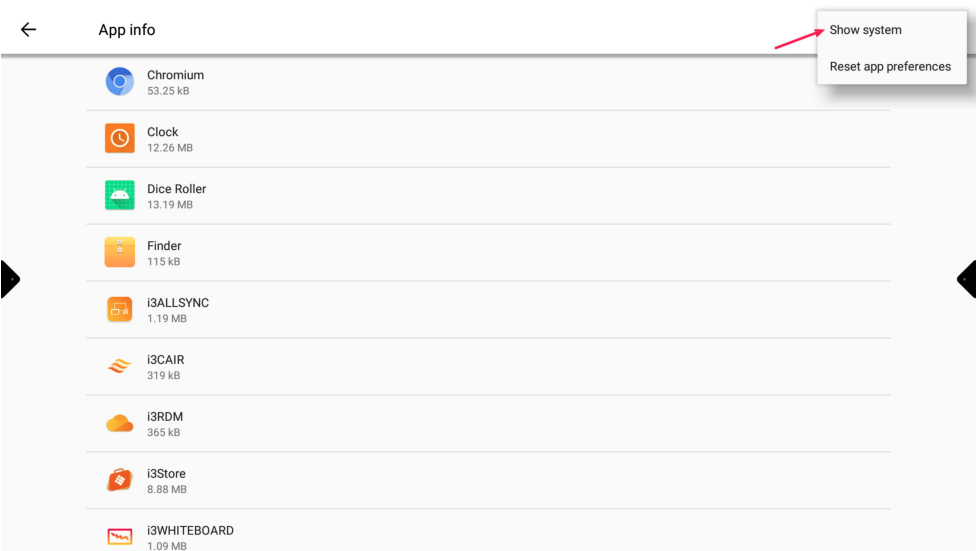Click the back arrow icon

click(x=28, y=30)
